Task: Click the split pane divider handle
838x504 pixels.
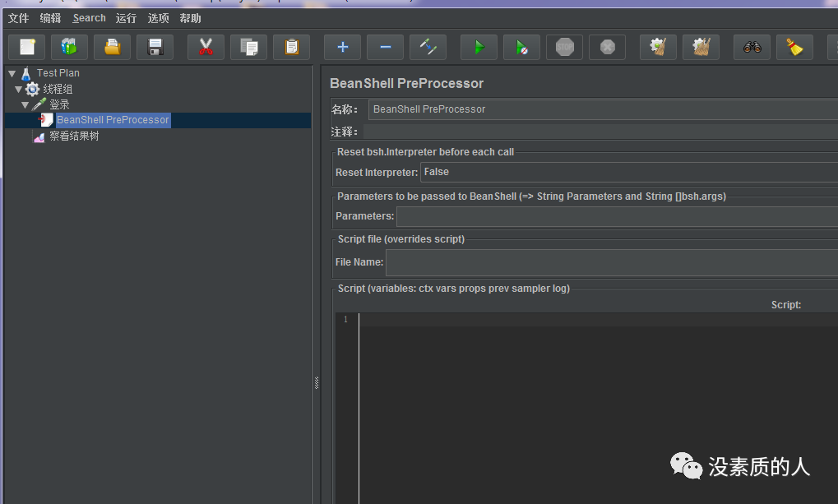Action: tap(317, 382)
